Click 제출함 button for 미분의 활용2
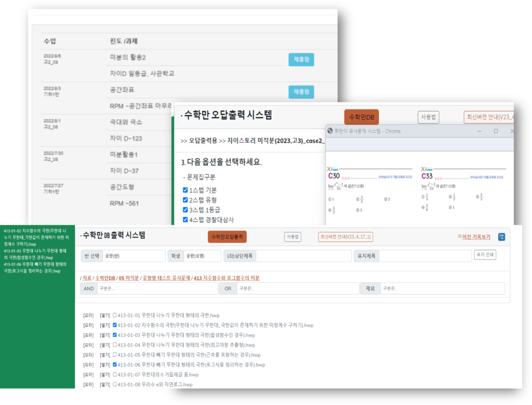 (301, 60)
